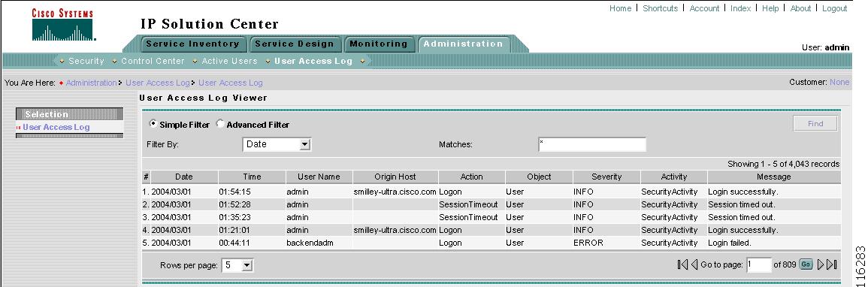
Task: Click smilley-ultra.cisco.com host in row 1
Action: click(395, 192)
